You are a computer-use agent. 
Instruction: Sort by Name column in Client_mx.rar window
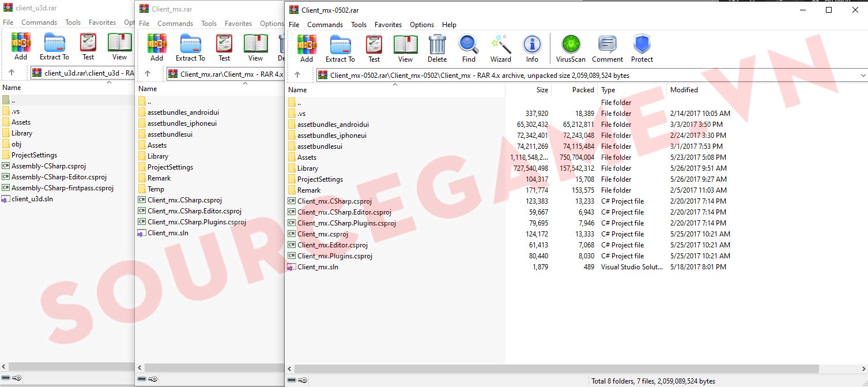coord(210,89)
